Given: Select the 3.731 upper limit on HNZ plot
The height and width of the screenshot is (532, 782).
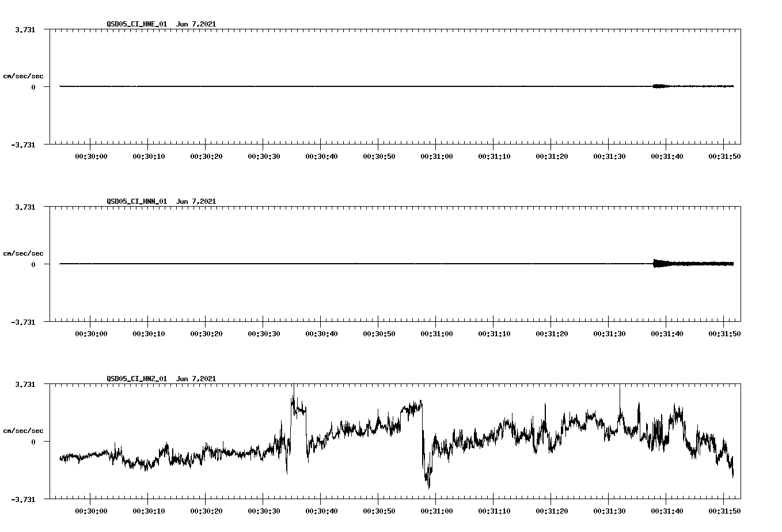Looking at the screenshot, I should pos(25,385).
